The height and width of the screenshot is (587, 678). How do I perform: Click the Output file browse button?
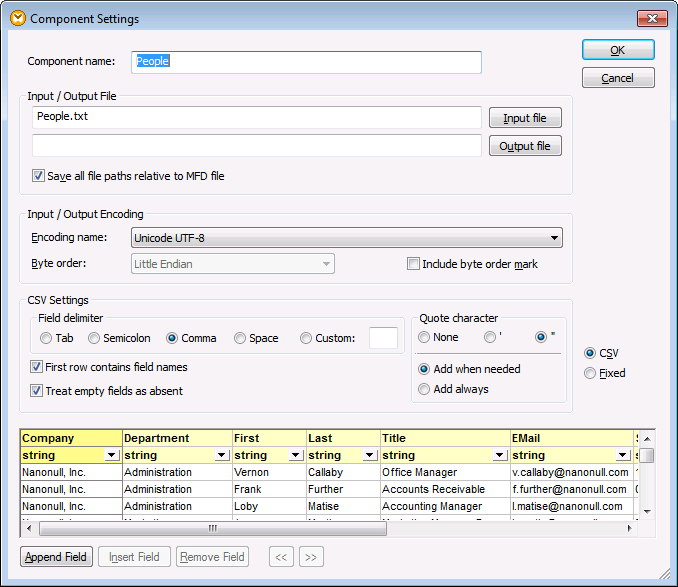[x=525, y=146]
